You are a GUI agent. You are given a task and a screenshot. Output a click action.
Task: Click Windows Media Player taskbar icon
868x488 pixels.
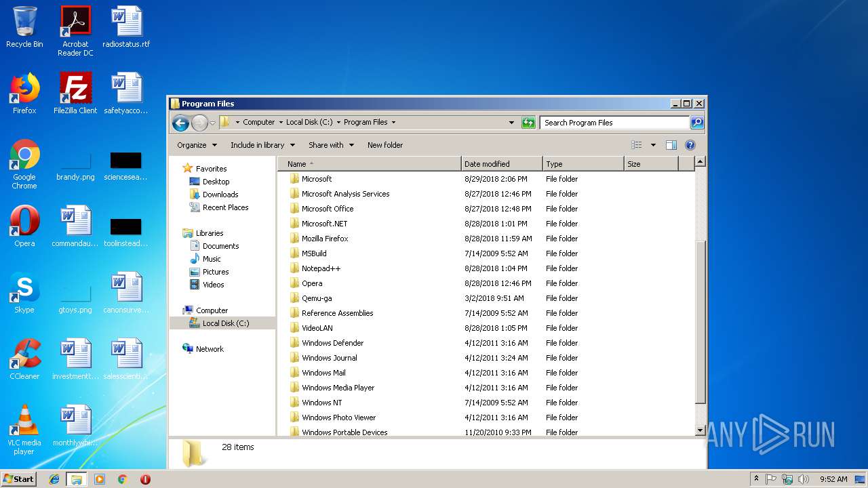point(100,479)
